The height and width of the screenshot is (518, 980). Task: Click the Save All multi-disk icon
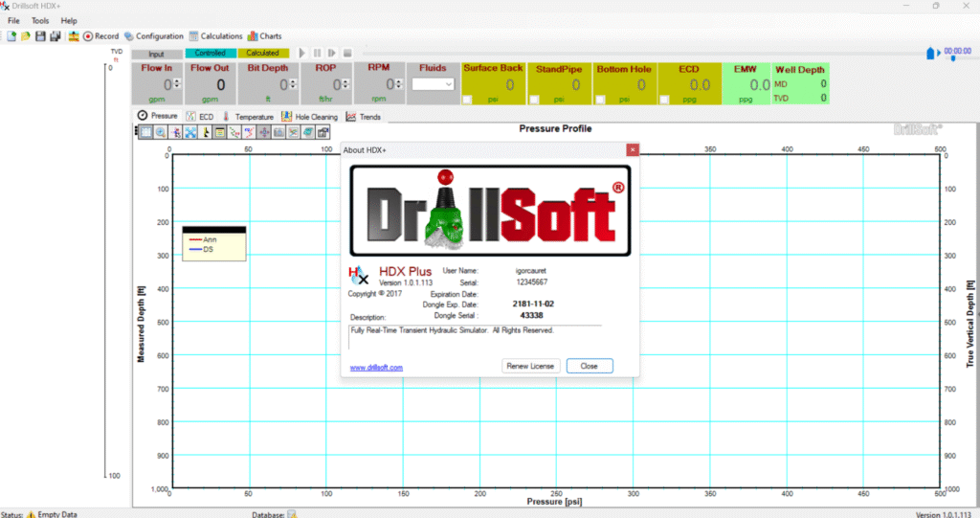(55, 36)
